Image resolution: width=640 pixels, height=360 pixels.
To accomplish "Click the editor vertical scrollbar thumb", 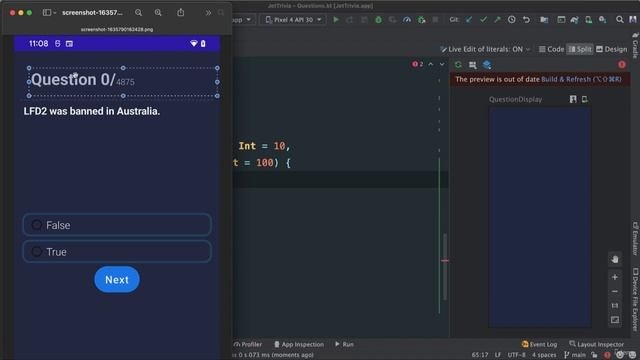I will [x=445, y=267].
